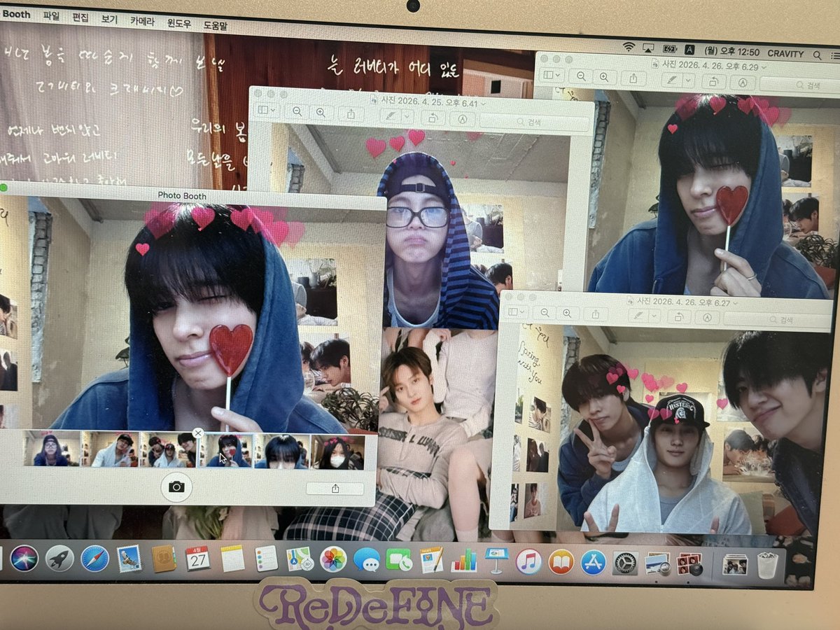Open sidebar view menu in 4. 26. 오후 6.27 window

point(517,312)
